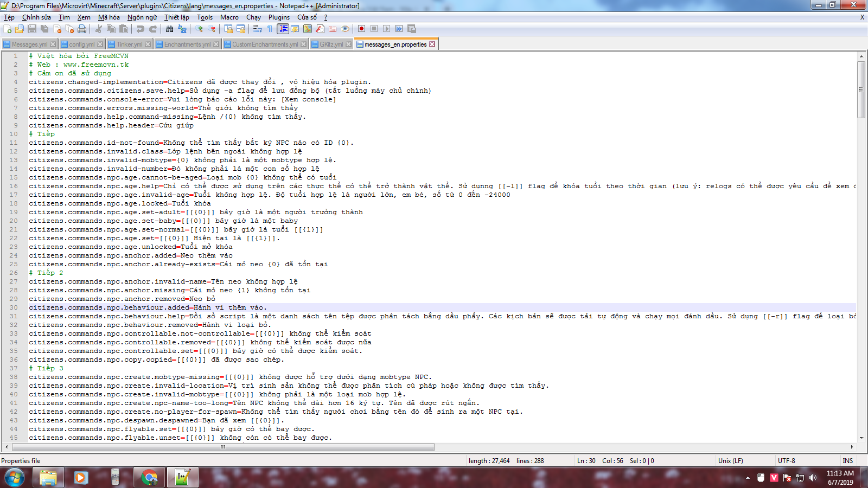Click the INS status bar indicator

point(847,461)
